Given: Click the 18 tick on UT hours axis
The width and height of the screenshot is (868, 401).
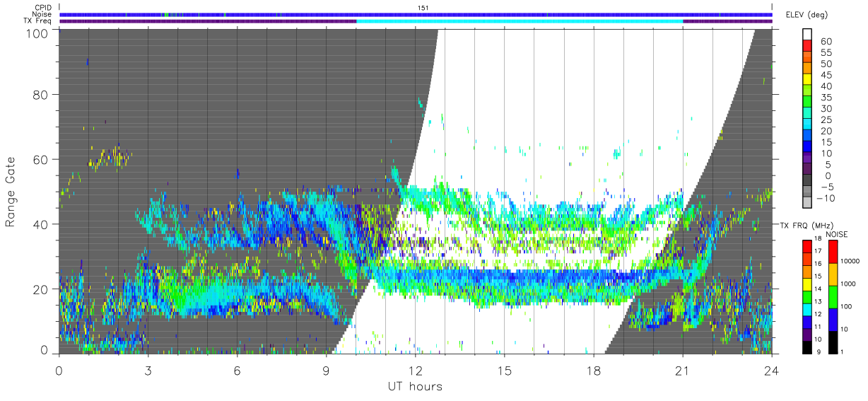Looking at the screenshot, I should pos(594,369).
